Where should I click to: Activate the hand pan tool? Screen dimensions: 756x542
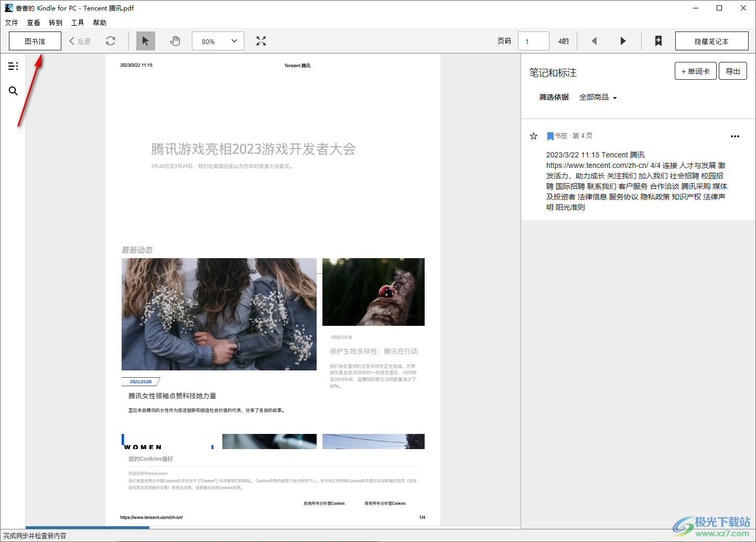coord(175,41)
